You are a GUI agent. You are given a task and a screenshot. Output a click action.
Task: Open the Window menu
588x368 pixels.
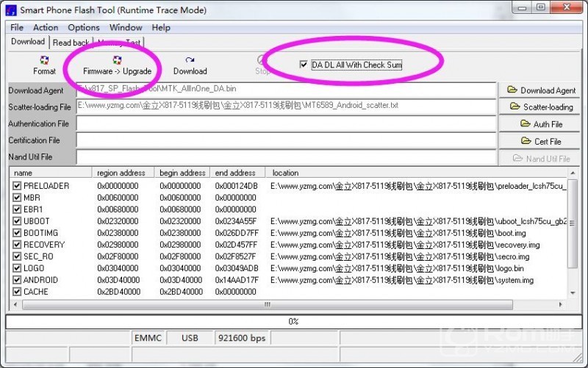(126, 28)
